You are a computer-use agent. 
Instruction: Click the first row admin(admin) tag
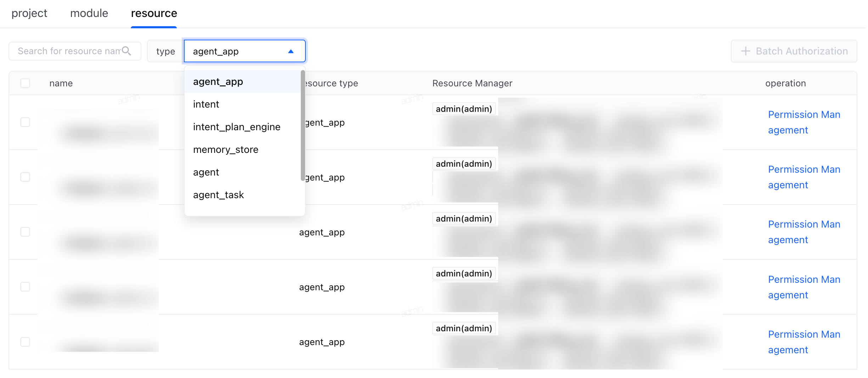pyautogui.click(x=464, y=109)
